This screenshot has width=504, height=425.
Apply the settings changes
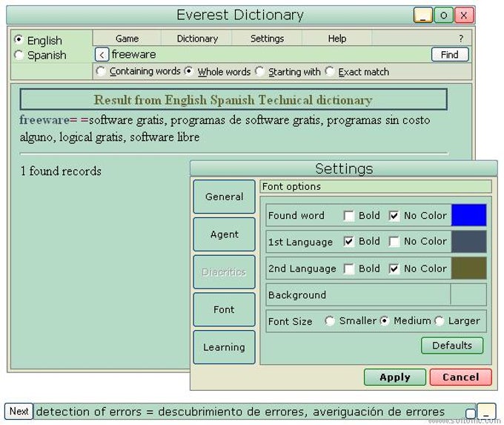[x=395, y=377]
